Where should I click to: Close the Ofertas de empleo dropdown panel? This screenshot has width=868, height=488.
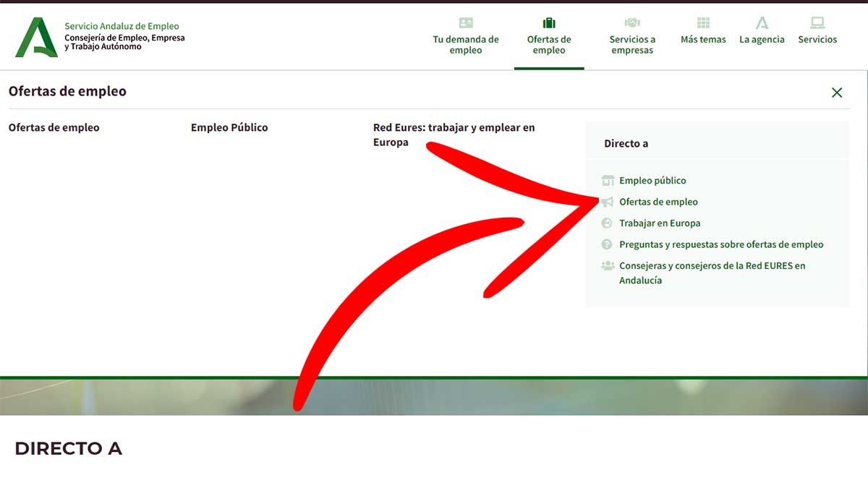tap(837, 93)
